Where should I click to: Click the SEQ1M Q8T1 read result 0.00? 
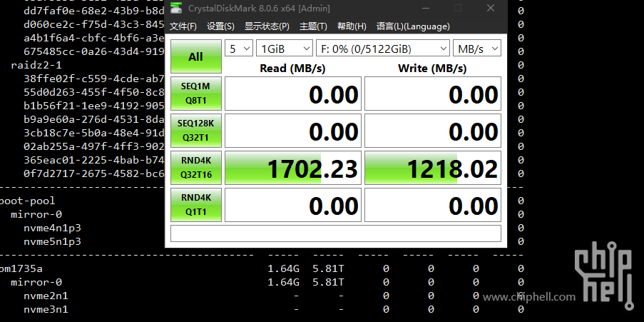point(293,94)
